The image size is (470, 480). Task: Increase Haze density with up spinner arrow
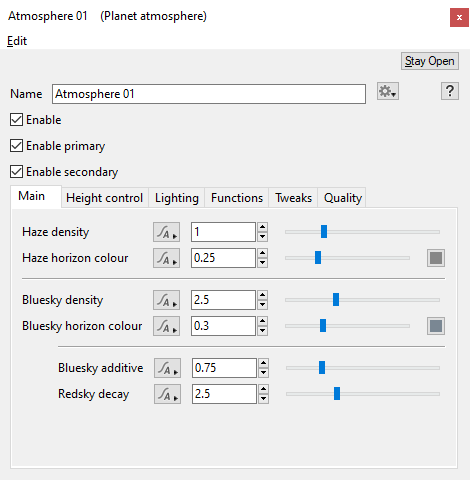pos(263,227)
